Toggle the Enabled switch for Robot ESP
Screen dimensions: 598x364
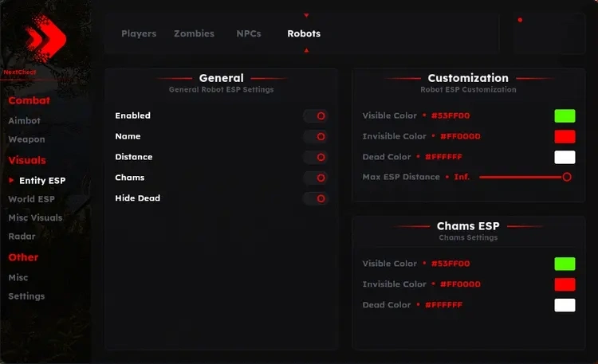coord(316,115)
